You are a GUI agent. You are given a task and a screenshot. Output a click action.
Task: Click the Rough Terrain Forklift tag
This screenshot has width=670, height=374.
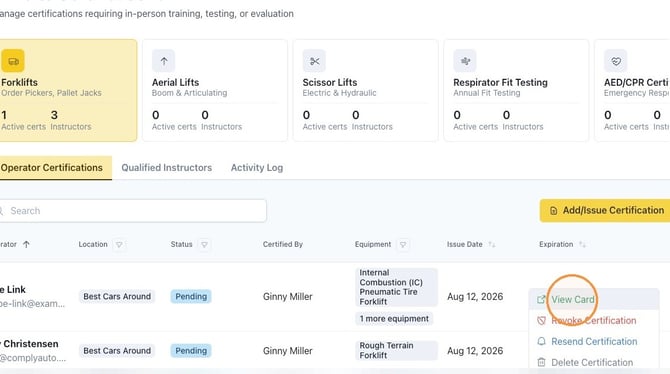[397, 350]
